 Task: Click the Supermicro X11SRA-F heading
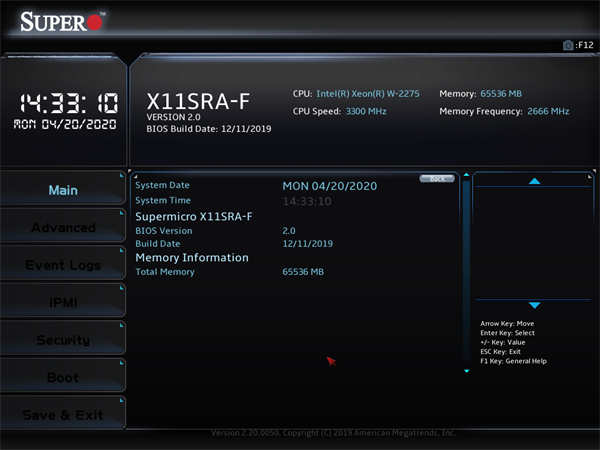coord(194,217)
